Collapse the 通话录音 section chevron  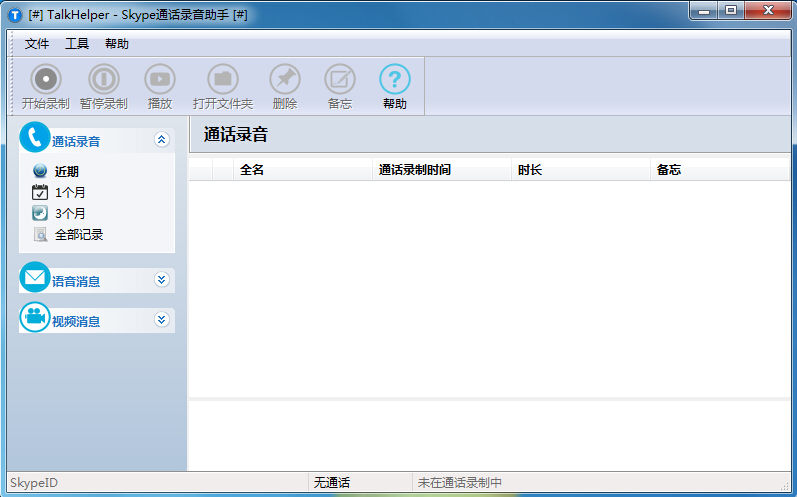coord(162,139)
